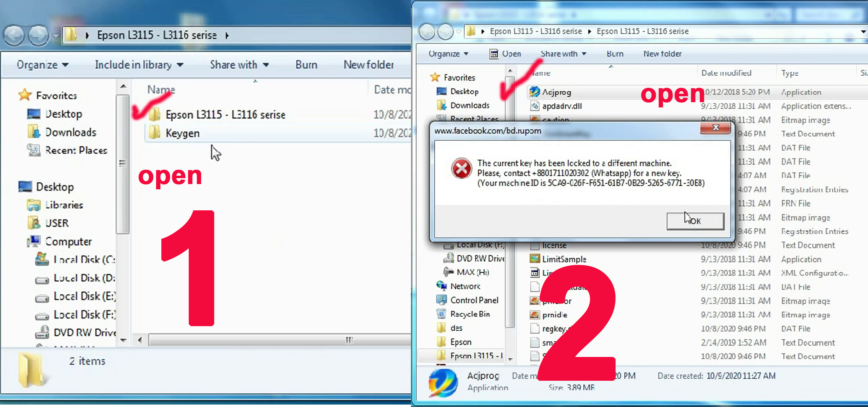The width and height of the screenshot is (868, 407).
Task: Click breadcrumb arrow after Epson L3115 in left window
Action: pos(227,35)
